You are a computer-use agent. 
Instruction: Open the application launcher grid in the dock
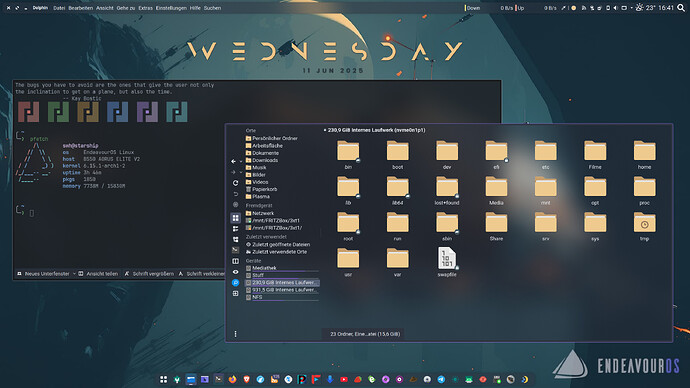click(x=163, y=379)
